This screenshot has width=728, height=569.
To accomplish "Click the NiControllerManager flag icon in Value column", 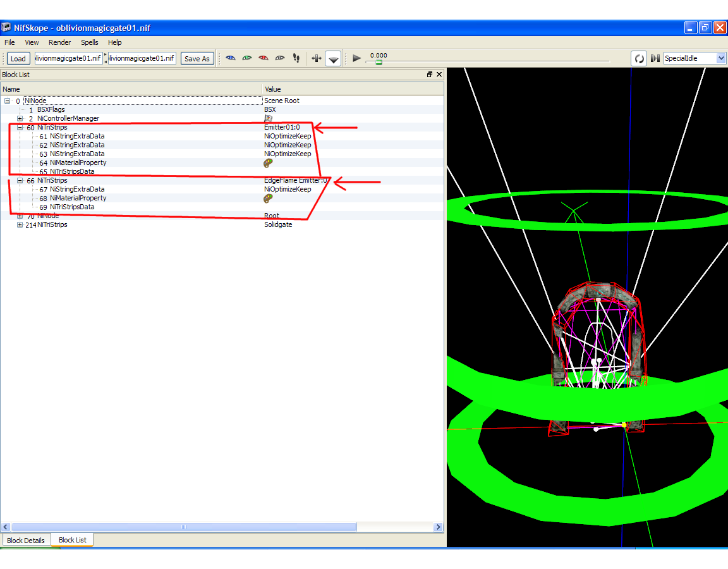I will click(268, 119).
